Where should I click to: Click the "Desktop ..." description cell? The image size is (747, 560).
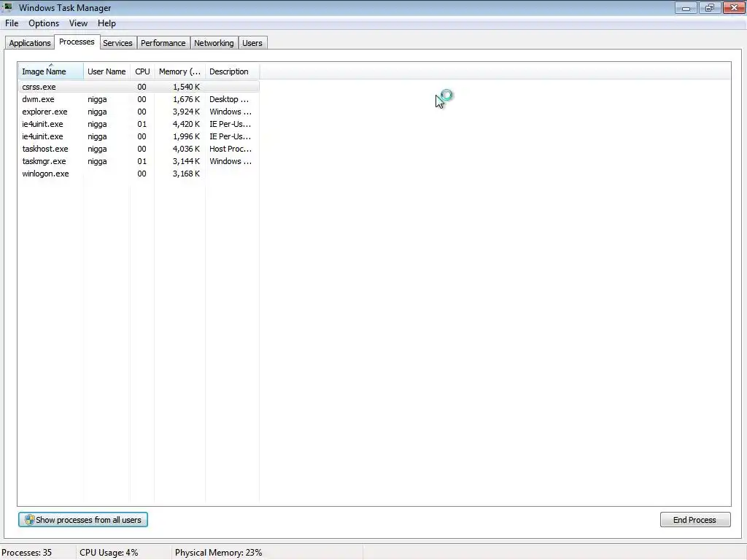pyautogui.click(x=229, y=99)
